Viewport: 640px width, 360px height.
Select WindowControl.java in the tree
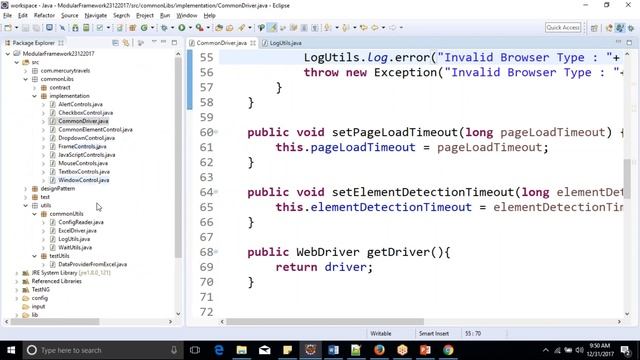pos(84,180)
